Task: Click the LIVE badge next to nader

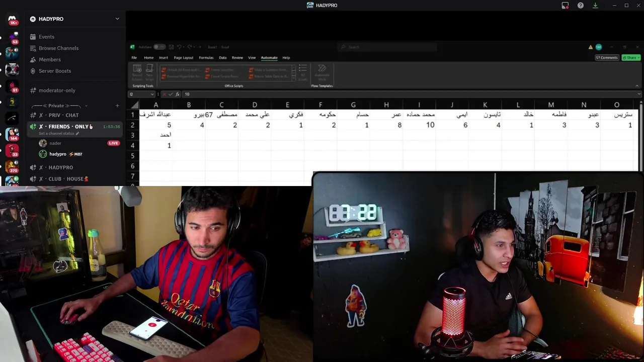Action: [x=114, y=143]
